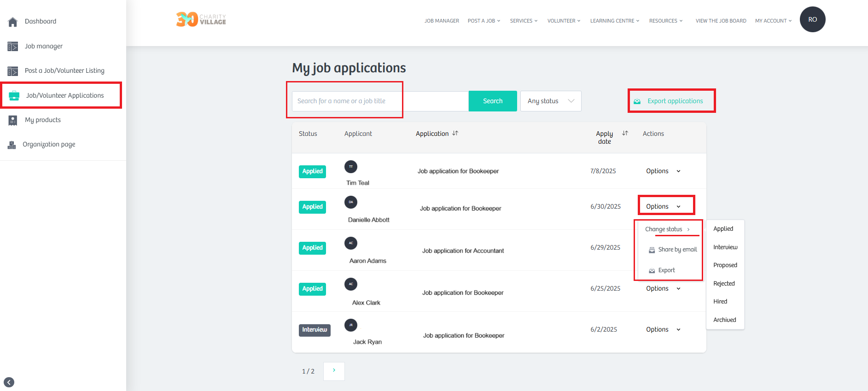Click the Applied badge for Tim Teal
868x391 pixels.
[x=312, y=171]
